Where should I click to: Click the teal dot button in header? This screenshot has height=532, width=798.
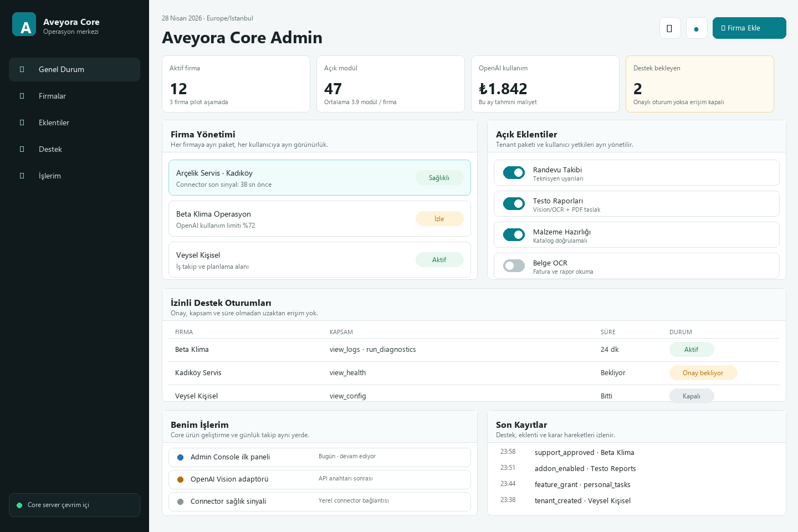coord(696,28)
